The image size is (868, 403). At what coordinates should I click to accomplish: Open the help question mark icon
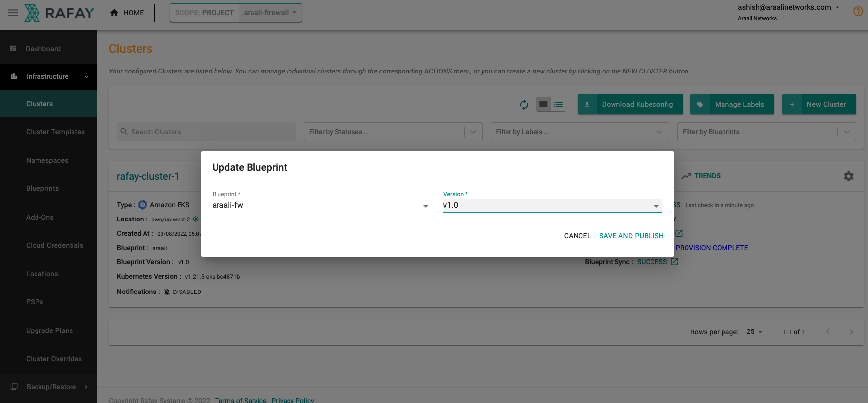858,11
